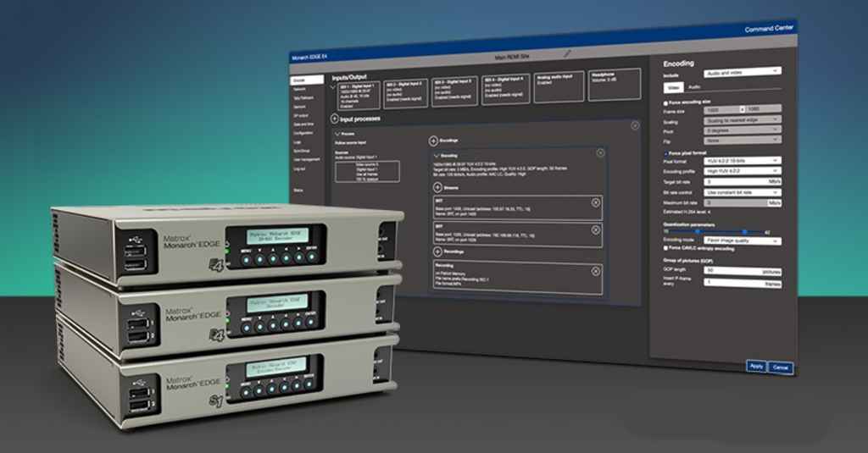Open the Flip dropdown
Viewport: 868px width, 453px height.
[x=743, y=140]
